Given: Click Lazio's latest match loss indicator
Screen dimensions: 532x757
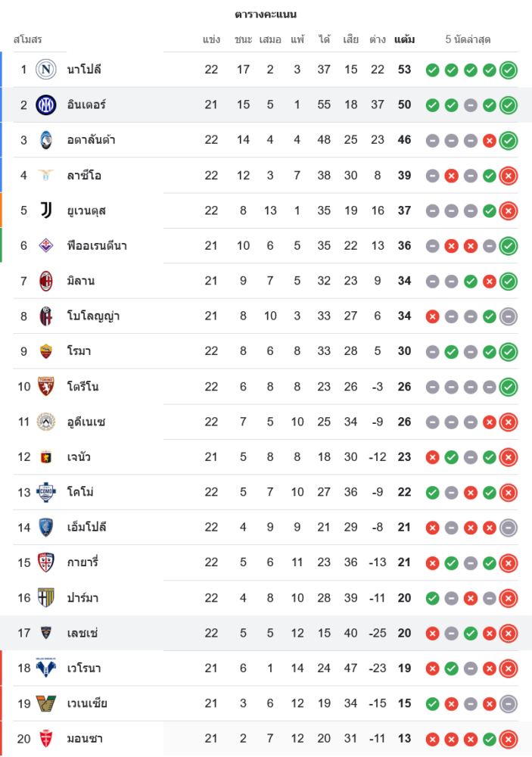Looking at the screenshot, I should point(509,176).
